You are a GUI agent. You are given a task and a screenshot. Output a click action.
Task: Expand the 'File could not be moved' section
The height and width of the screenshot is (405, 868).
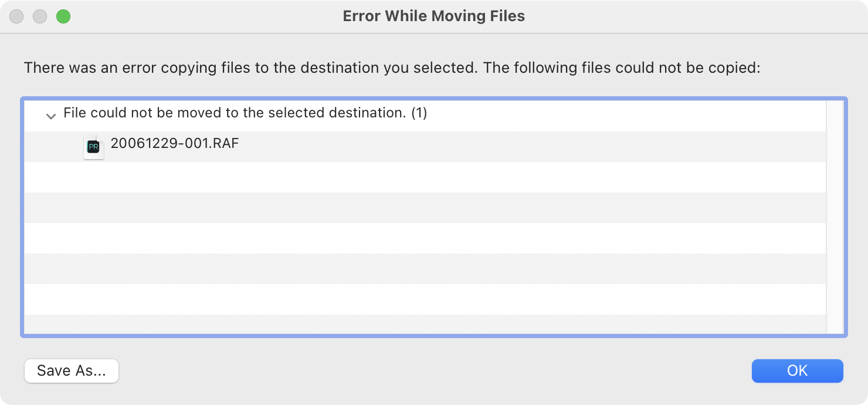pos(51,115)
